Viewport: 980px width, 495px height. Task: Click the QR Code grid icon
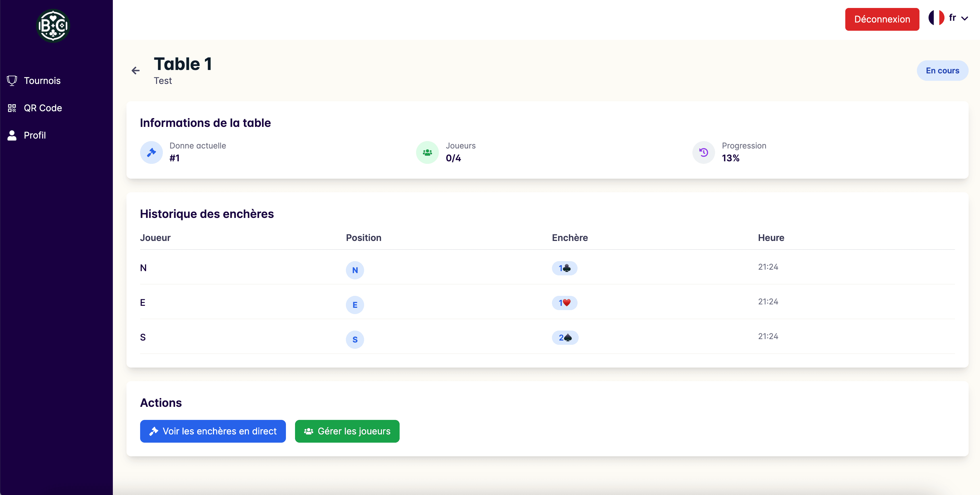(12, 108)
